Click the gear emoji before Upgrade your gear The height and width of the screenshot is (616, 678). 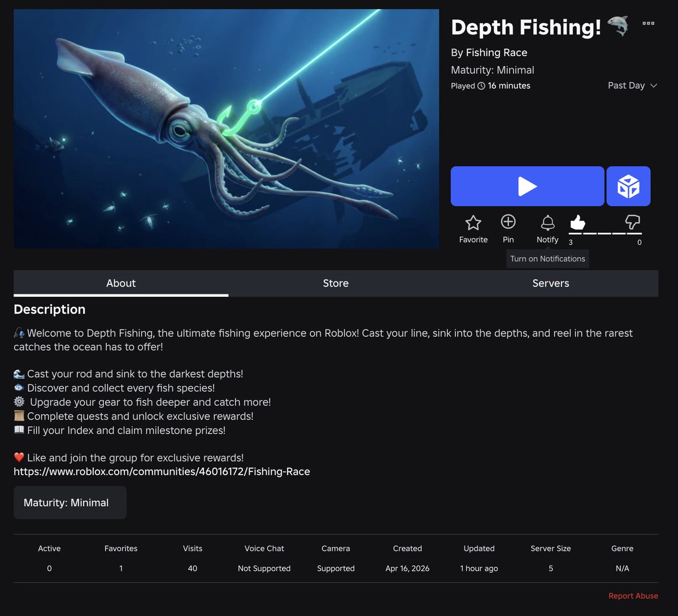coord(19,402)
